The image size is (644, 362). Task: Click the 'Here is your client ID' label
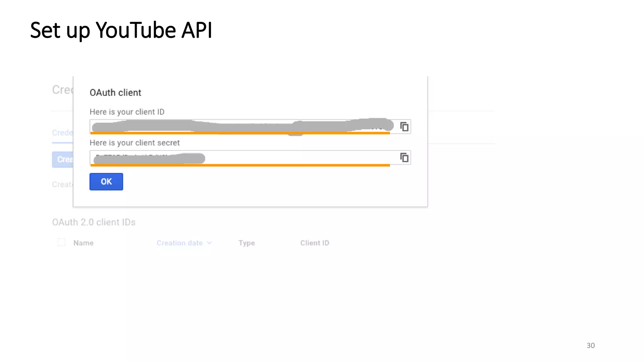click(127, 112)
